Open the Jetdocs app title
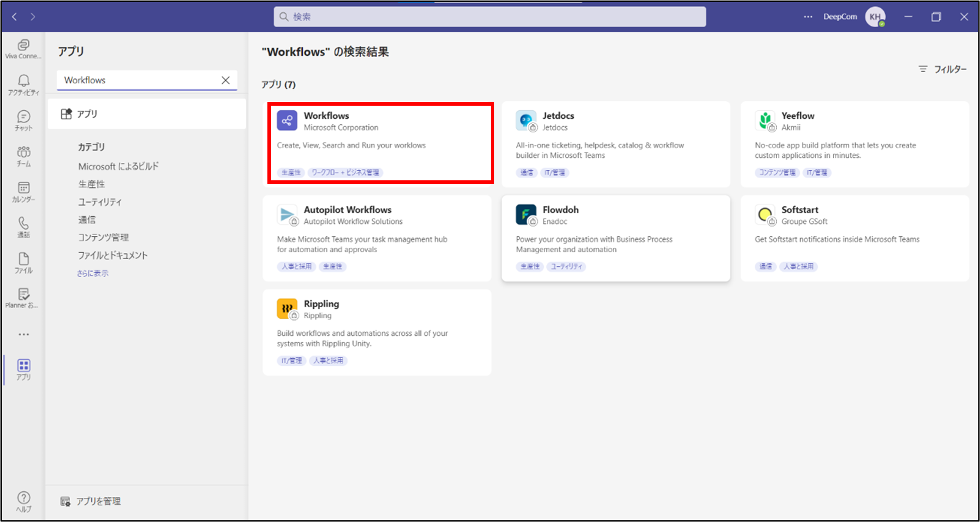The height and width of the screenshot is (522, 980). (558, 116)
